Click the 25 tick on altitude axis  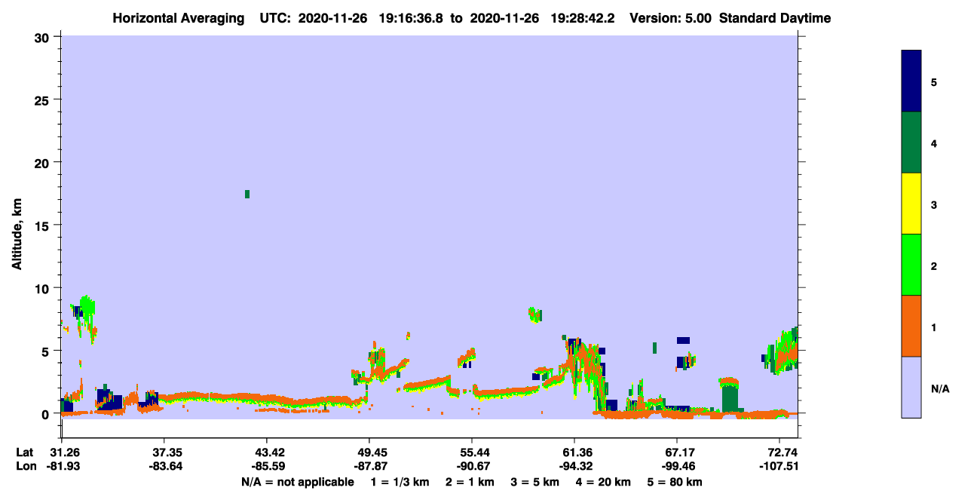(44, 100)
